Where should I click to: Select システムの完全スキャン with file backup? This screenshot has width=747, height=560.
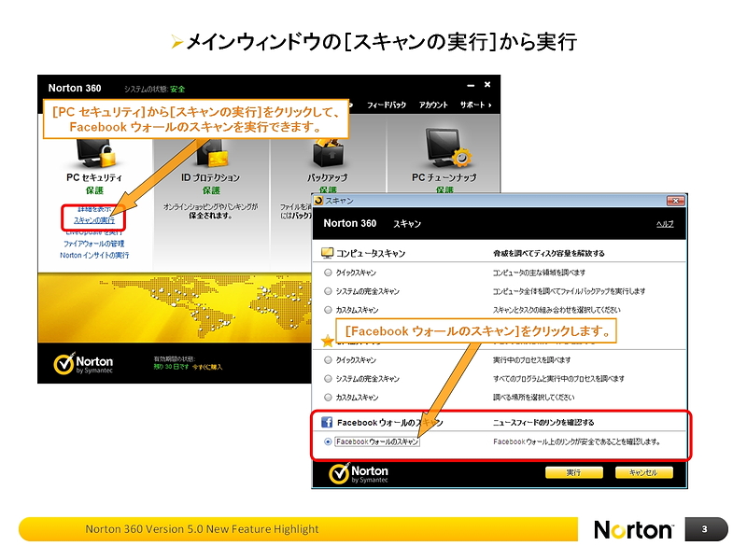click(328, 291)
